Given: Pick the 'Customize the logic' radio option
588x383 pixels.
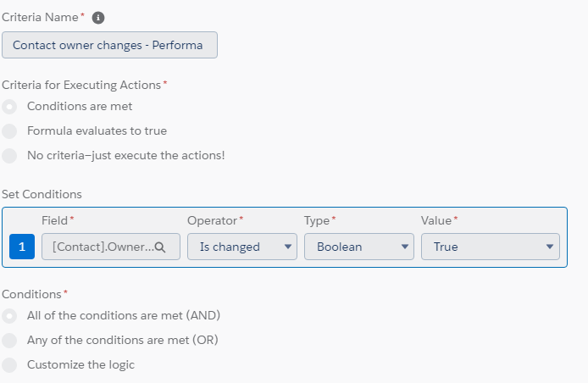Looking at the screenshot, I should coord(9,365).
